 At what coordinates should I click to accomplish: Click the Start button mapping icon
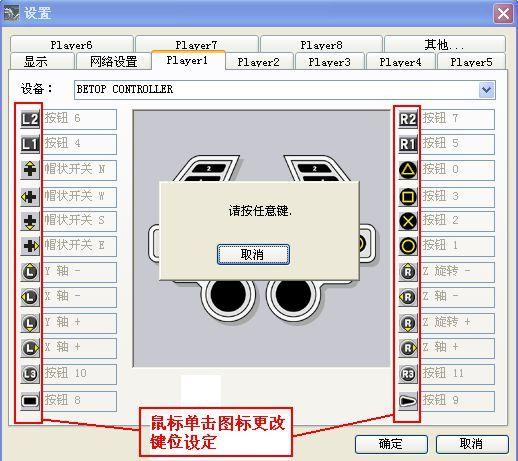[408, 401]
